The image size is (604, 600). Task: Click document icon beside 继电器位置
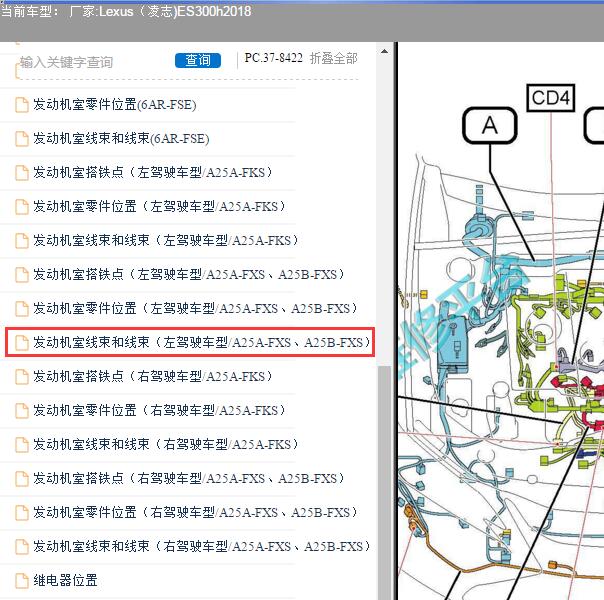[x=22, y=580]
